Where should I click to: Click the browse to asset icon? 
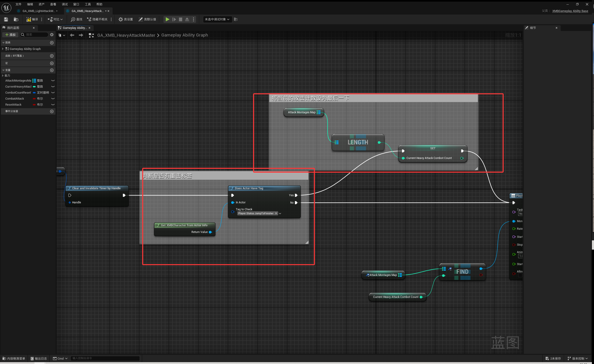point(16,19)
